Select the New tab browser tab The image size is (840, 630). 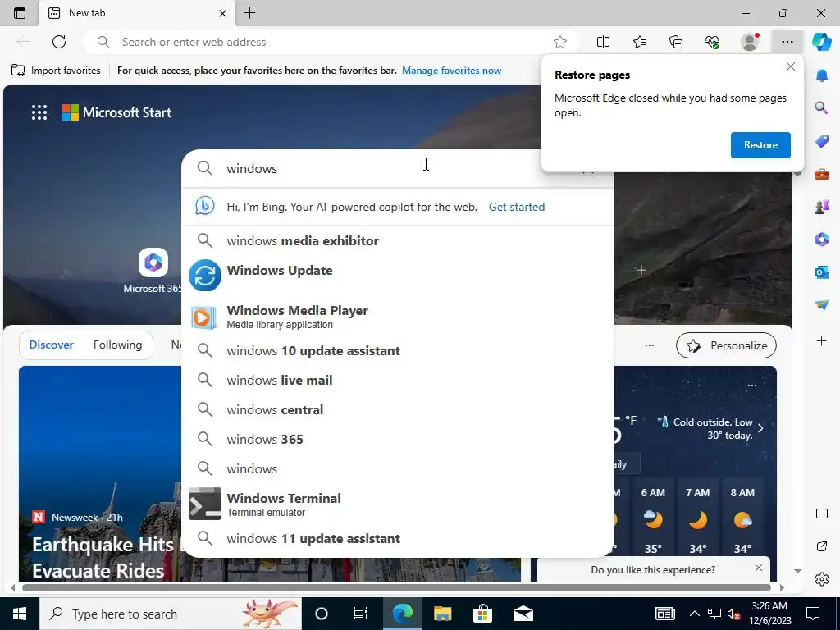tap(137, 13)
